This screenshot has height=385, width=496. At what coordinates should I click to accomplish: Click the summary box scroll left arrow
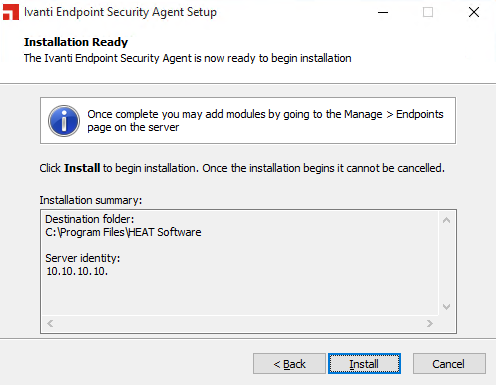click(50, 323)
